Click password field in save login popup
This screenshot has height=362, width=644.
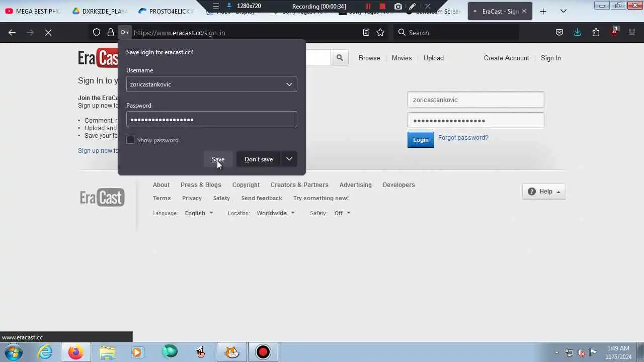point(211,119)
